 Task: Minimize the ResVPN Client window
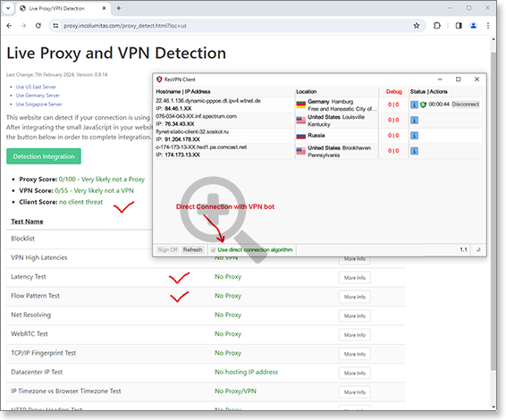pyautogui.click(x=440, y=80)
